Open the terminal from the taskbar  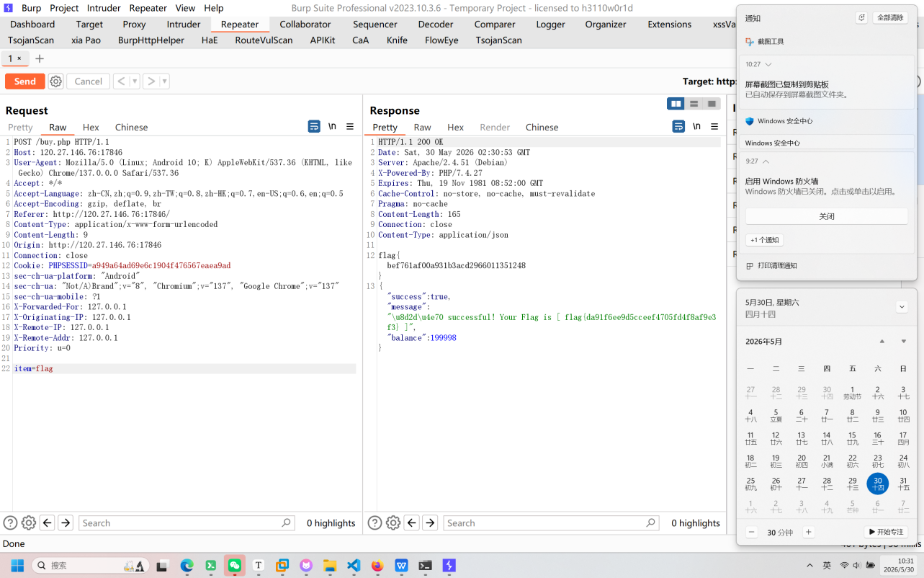click(425, 566)
